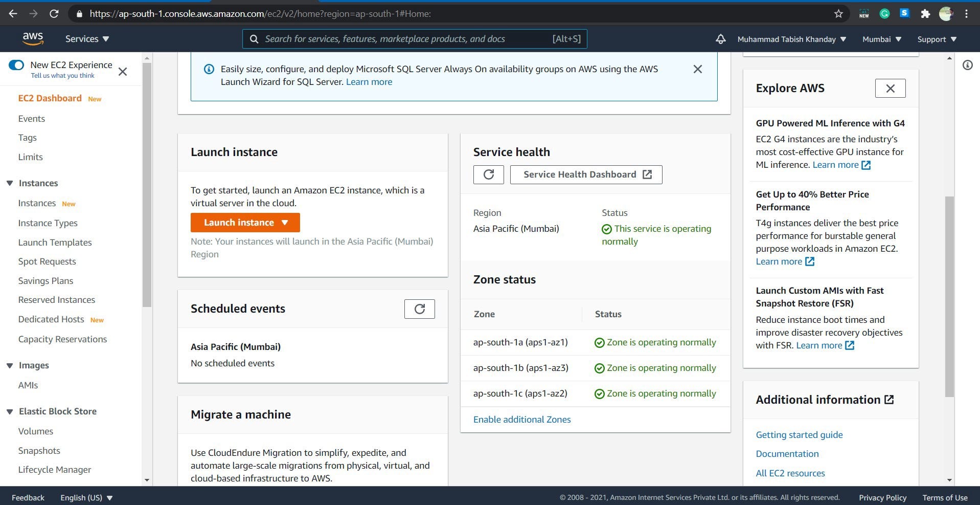The image size is (980, 505).
Task: Open Launch Templates in the sidebar
Action: pyautogui.click(x=55, y=243)
